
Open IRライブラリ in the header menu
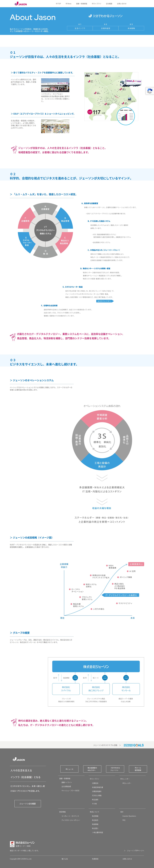click(x=96, y=4)
